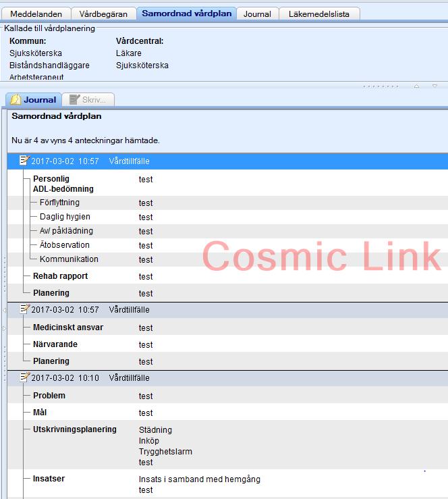Select the Daglig hygien row

point(227,217)
